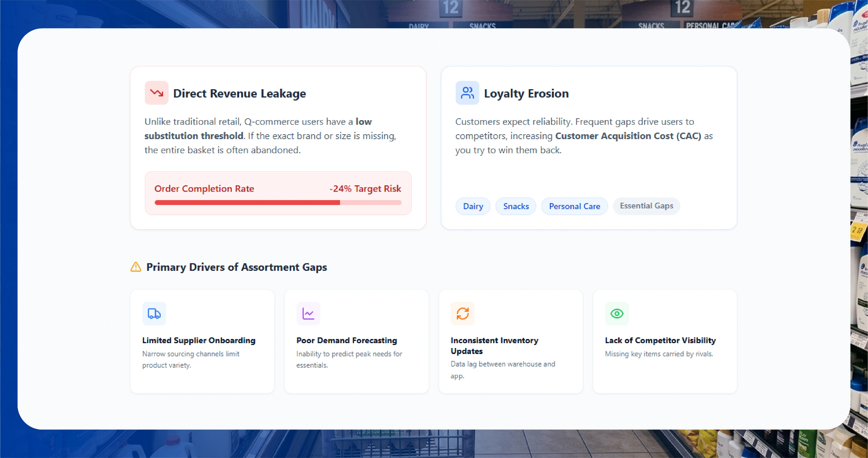Click the Lack of Competitor Visibility title
Screen dimensions: 868x458
pos(660,340)
